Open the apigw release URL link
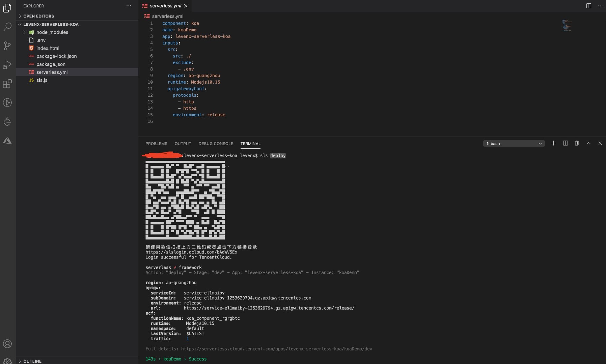This screenshot has height=364, width=606. point(269,308)
